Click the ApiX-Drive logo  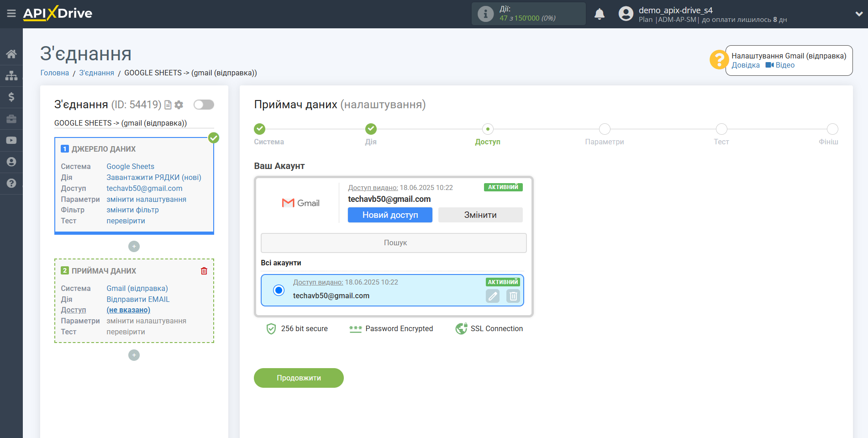coord(58,13)
